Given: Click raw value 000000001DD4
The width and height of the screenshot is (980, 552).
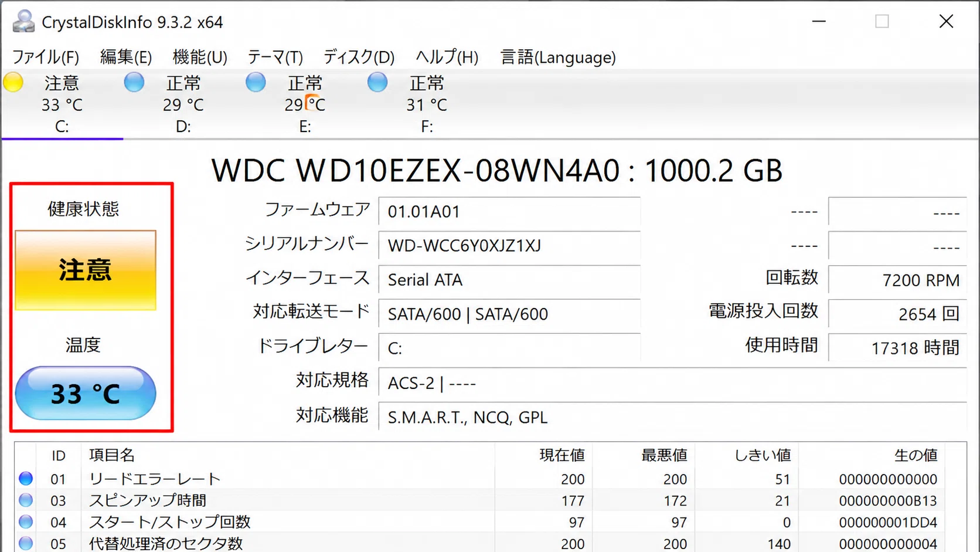Looking at the screenshot, I should tap(888, 523).
